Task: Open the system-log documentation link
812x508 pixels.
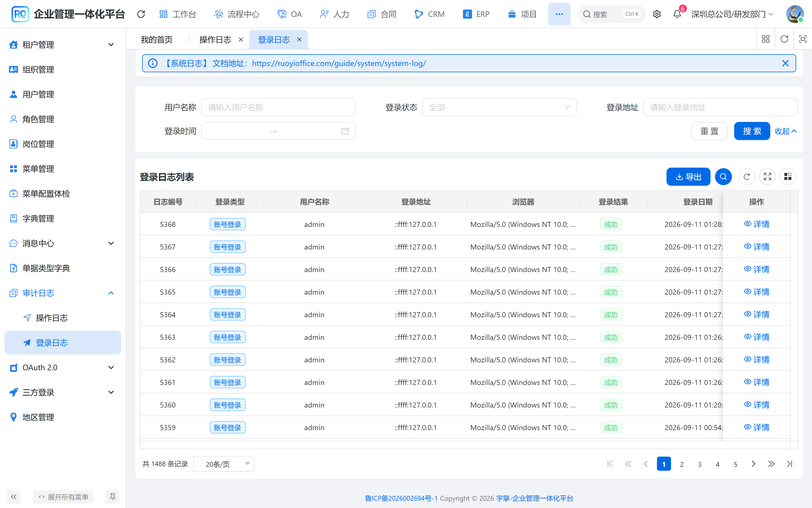Action: pyautogui.click(x=339, y=63)
